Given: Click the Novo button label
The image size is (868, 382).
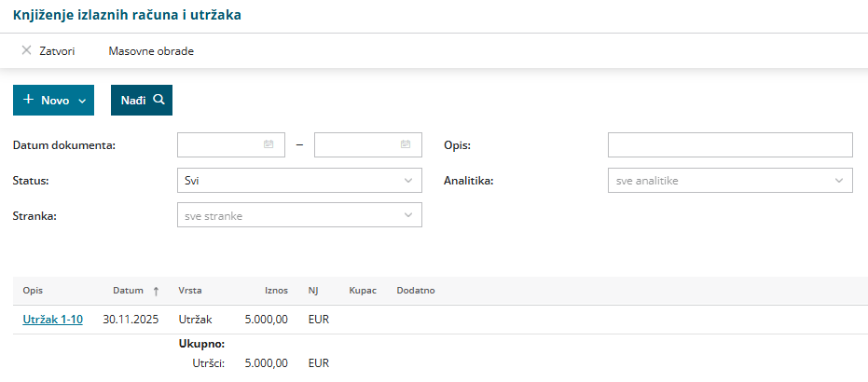Looking at the screenshot, I should coord(55,101).
